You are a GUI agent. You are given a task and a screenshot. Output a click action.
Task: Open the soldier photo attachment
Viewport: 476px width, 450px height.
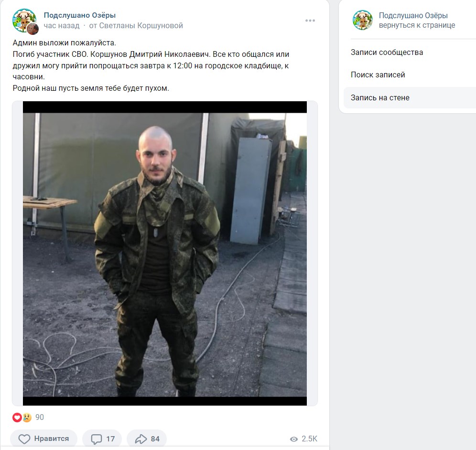point(165,253)
